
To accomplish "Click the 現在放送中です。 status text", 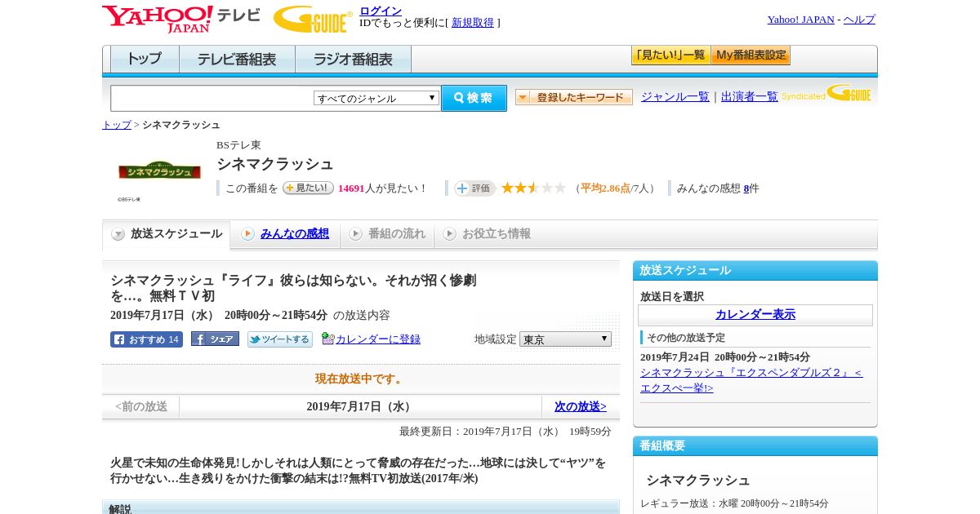I will pyautogui.click(x=360, y=379).
